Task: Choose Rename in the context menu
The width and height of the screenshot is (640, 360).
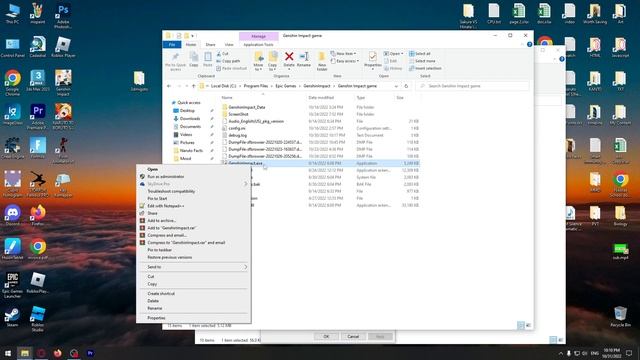Action: 155,309
